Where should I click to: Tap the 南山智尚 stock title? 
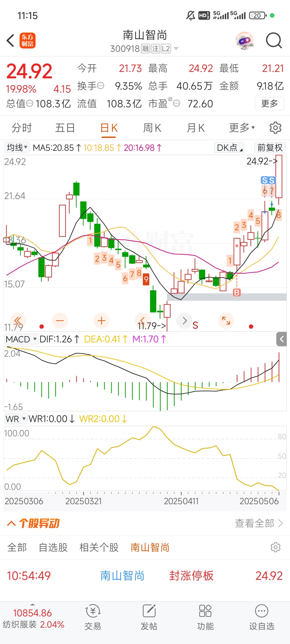coord(145,35)
